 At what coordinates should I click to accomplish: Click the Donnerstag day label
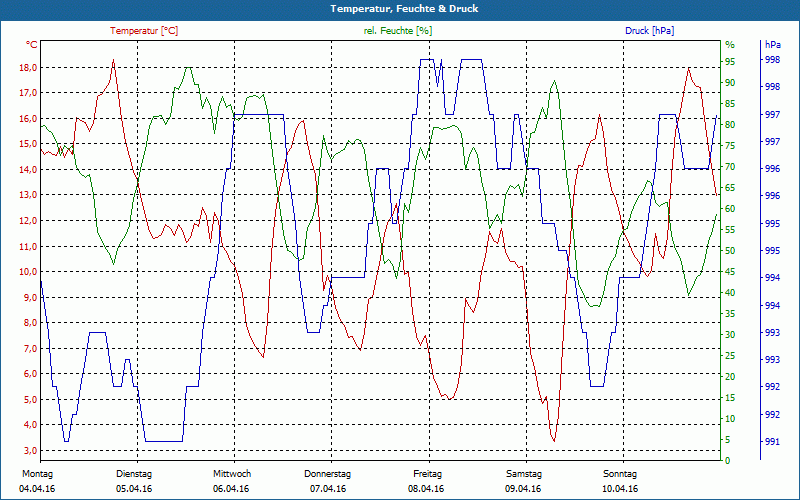pyautogui.click(x=328, y=474)
